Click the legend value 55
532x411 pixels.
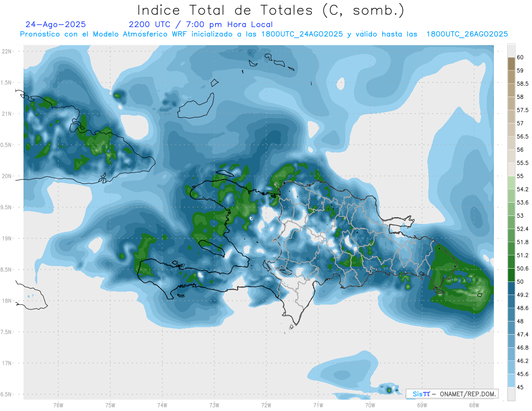click(x=520, y=176)
